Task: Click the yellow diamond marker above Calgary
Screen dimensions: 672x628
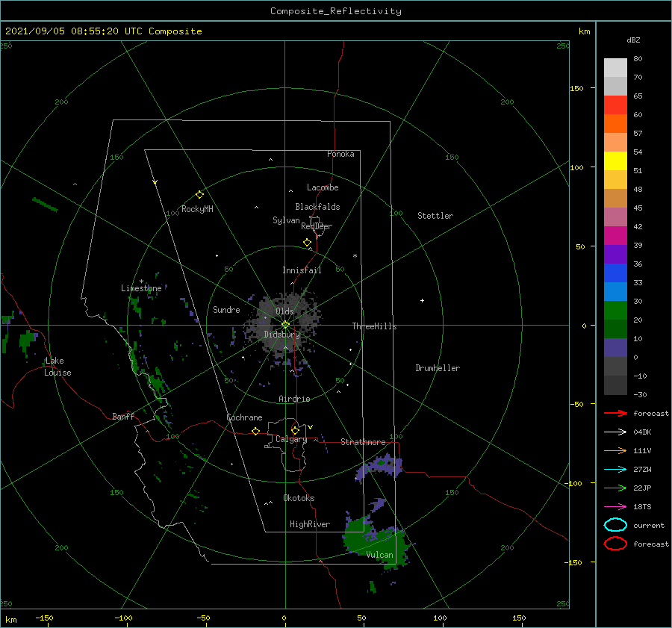Action: click(x=295, y=430)
